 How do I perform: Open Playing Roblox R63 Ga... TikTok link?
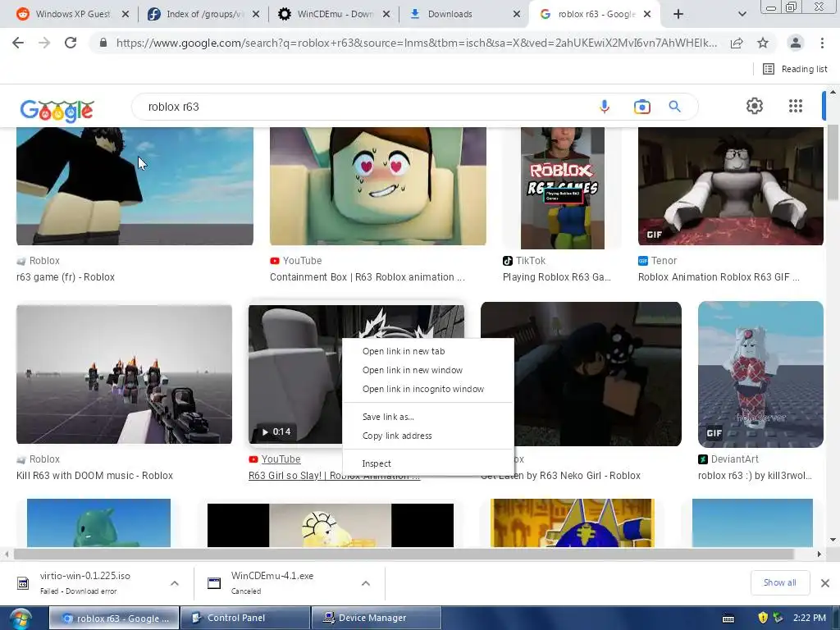tap(557, 277)
